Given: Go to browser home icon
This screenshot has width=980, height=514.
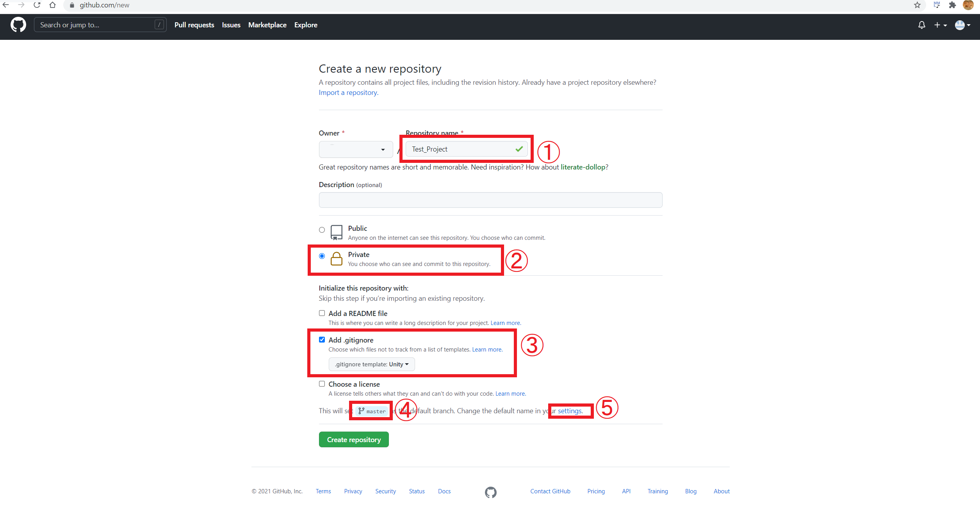Looking at the screenshot, I should click(x=53, y=5).
